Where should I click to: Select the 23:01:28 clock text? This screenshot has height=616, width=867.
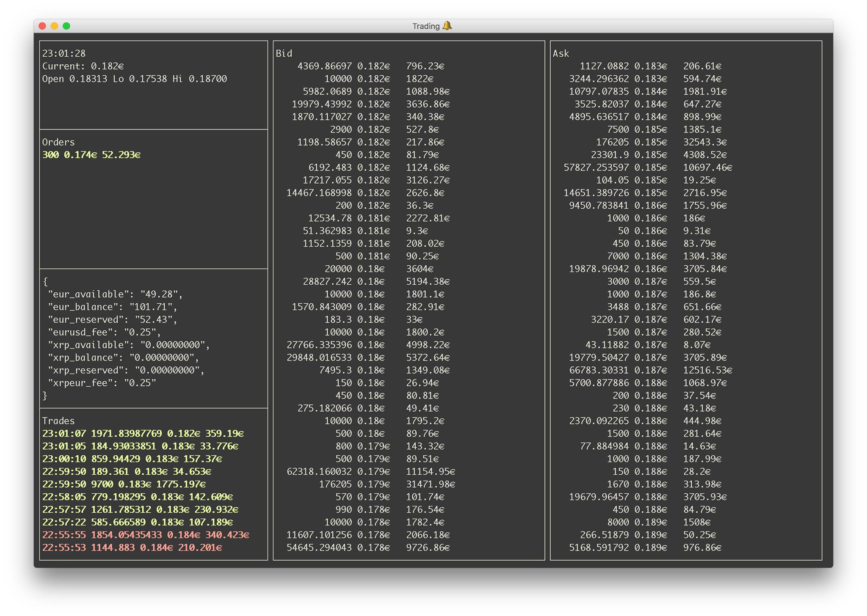64,53
